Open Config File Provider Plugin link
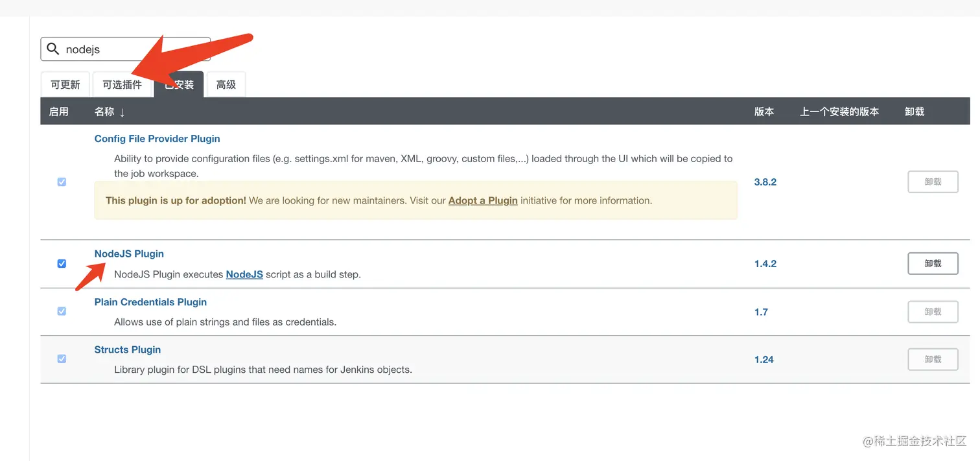980x461 pixels. coord(157,139)
